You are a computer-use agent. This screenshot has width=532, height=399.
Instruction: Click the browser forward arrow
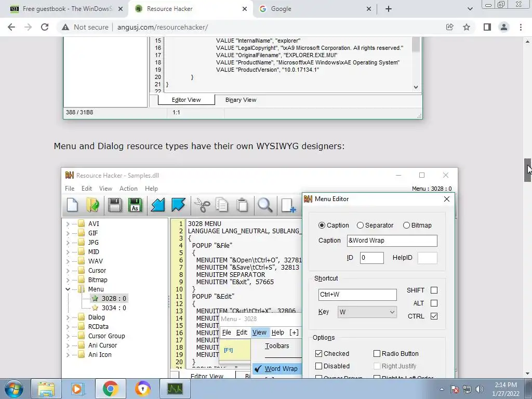[28, 27]
